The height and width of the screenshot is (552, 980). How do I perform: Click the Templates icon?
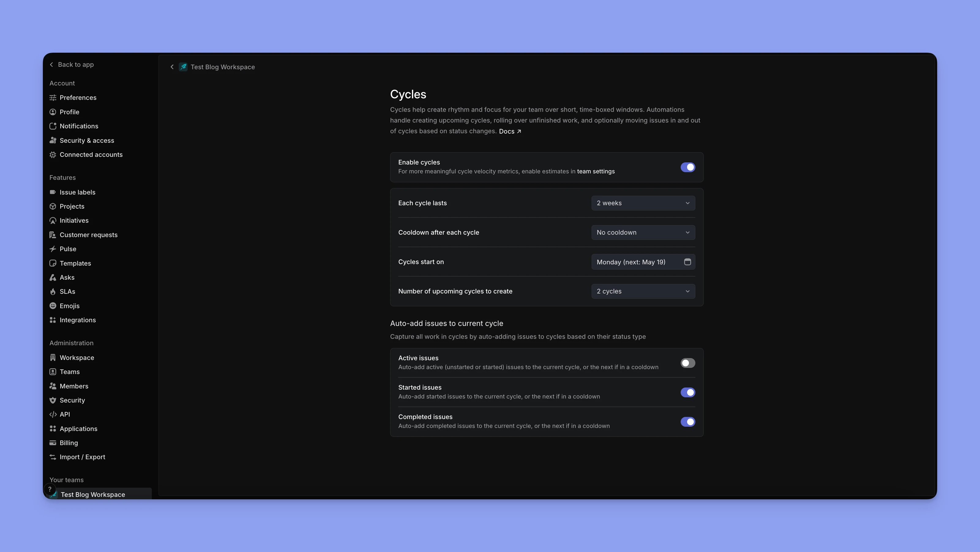[53, 263]
